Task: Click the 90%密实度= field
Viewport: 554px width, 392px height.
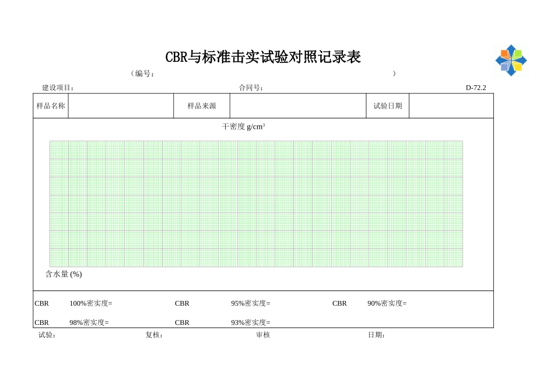Action: [x=388, y=303]
